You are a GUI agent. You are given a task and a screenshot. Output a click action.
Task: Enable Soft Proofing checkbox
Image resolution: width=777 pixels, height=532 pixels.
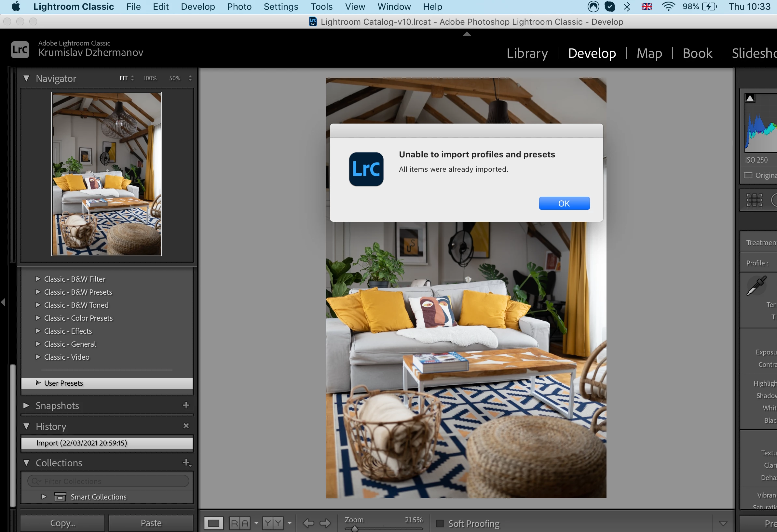(x=440, y=523)
